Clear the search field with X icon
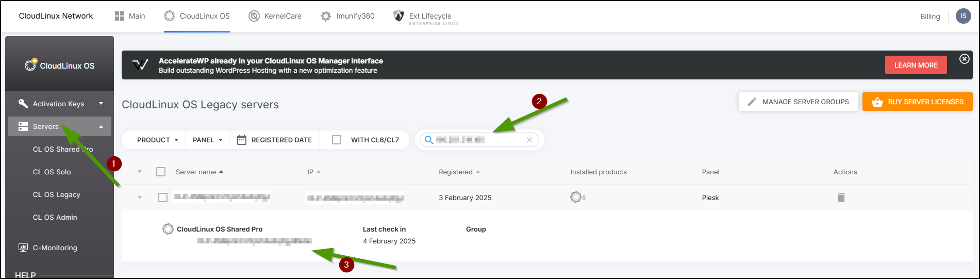 pos(529,140)
